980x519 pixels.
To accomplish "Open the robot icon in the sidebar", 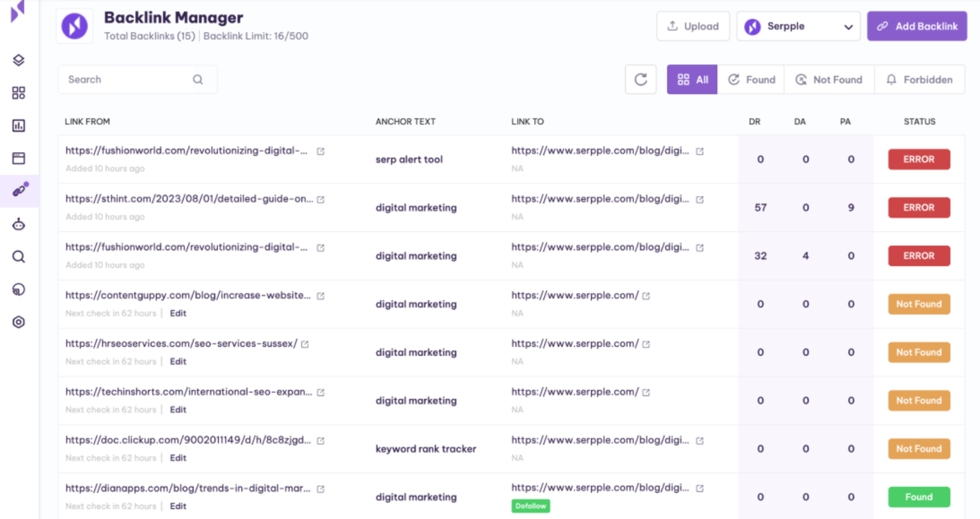I will tap(19, 224).
